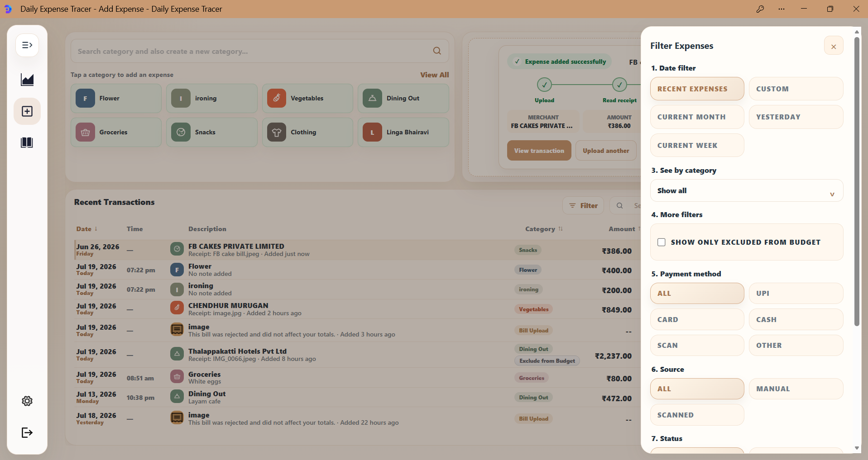The height and width of the screenshot is (460, 868).
Task: Click the Vegetables tag in CHENDHUR row
Action: [533, 309]
